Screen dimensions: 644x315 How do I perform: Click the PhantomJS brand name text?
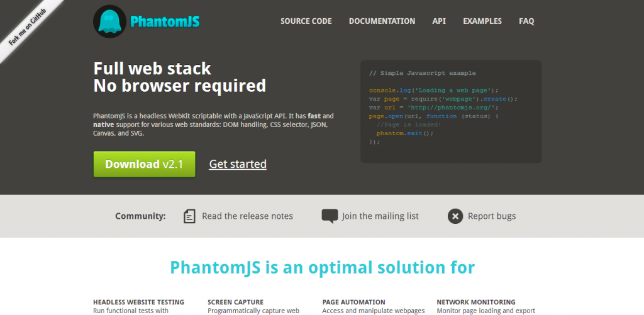[x=165, y=22]
